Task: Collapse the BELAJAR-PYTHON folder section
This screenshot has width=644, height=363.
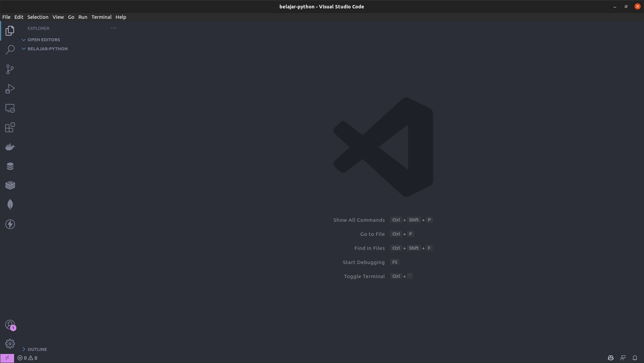Action: pyautogui.click(x=47, y=49)
